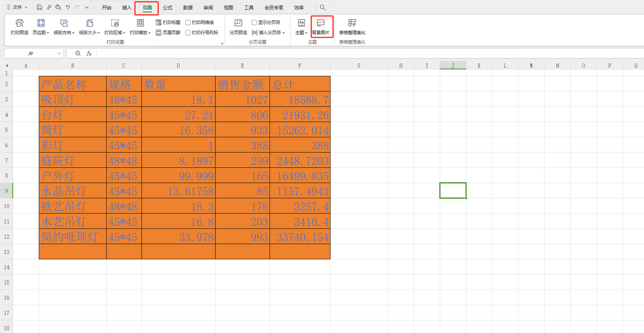Viewport: 644px width, 333px height.
Task: Click the search magnifier icon
Action: coord(322,7)
